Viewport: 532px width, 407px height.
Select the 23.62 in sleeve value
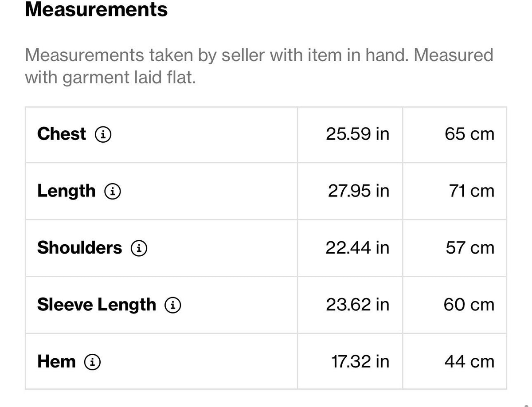coord(358,305)
